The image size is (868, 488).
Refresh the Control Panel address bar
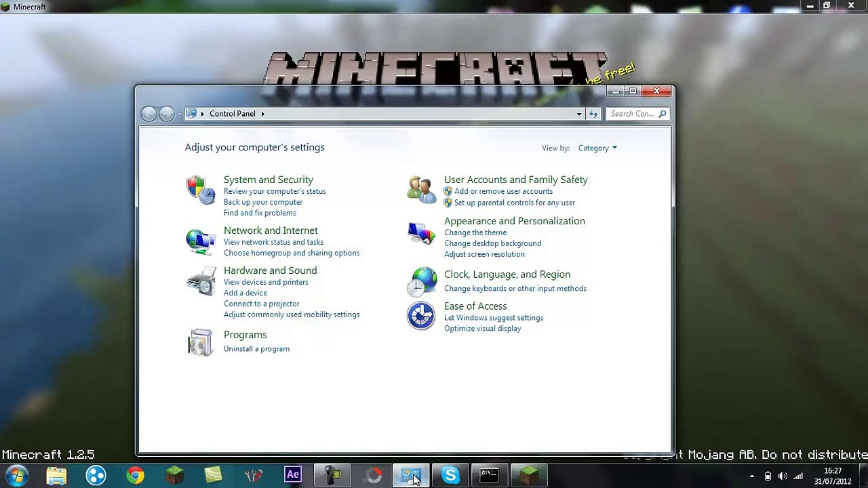click(x=593, y=114)
